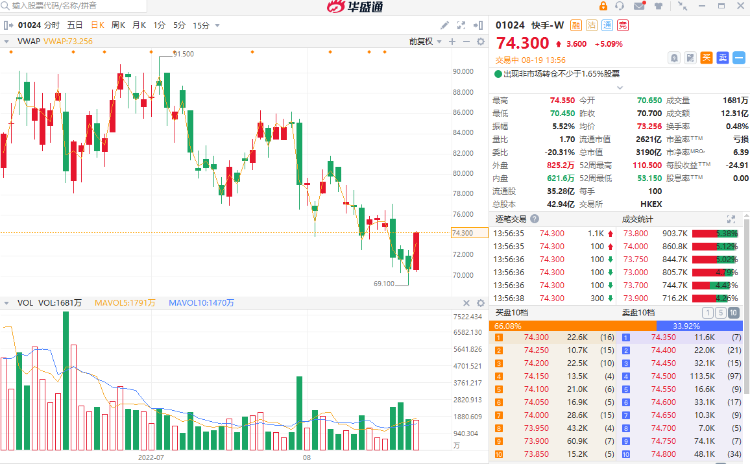Open customer service headset icon
This screenshot has height=464, width=750.
621,6
